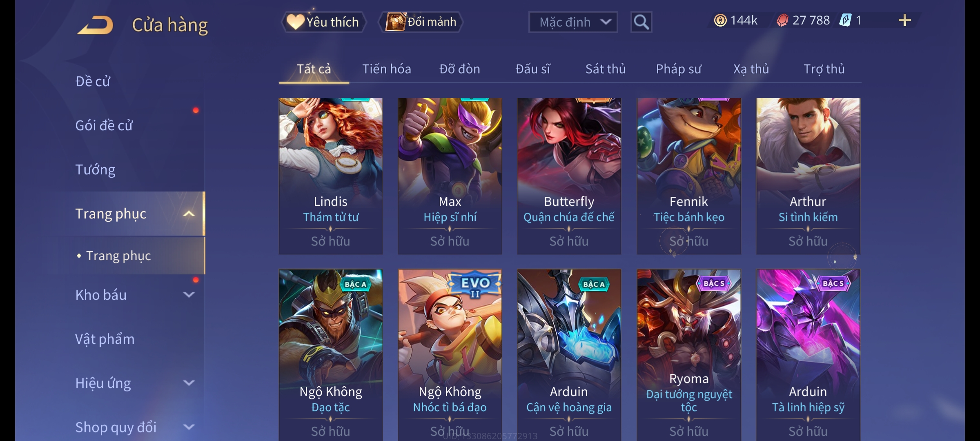Tap the plus icon to add currency
Image resolution: width=980 pixels, height=441 pixels.
click(904, 20)
